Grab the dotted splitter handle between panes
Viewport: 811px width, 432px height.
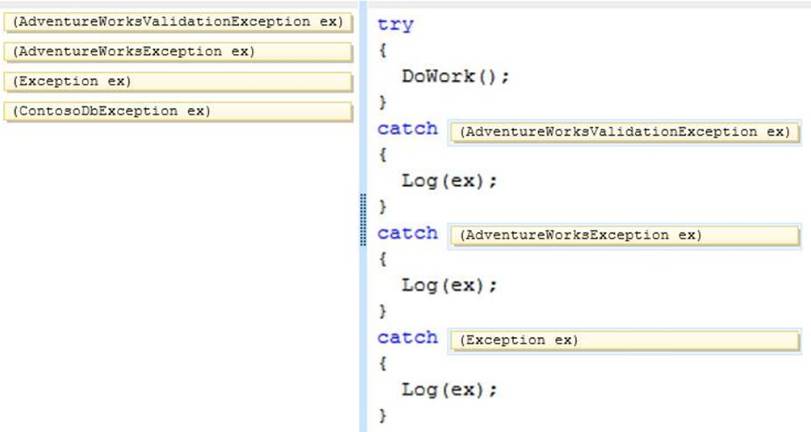coord(362,220)
